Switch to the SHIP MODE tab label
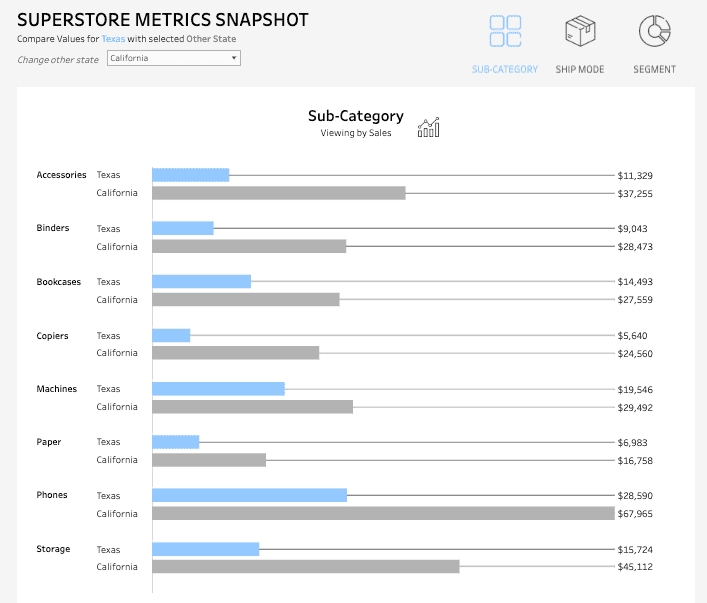Screen dimensions: 707x603 click(580, 70)
